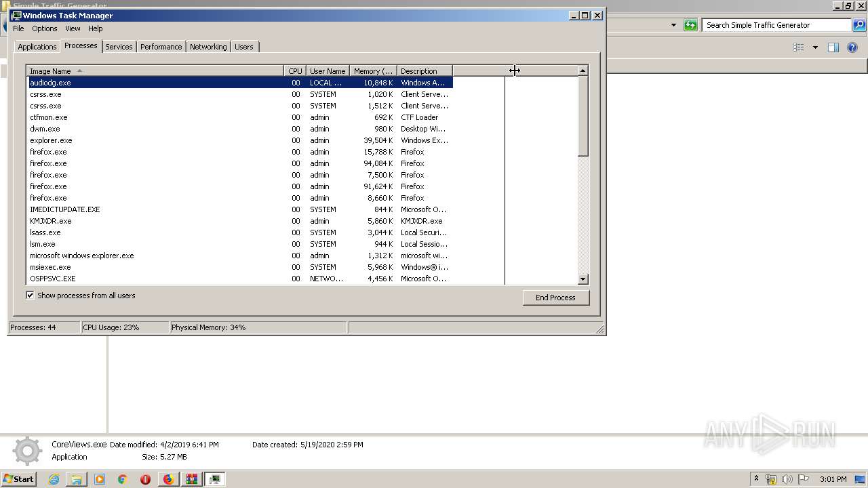Change the explorer view icon
Viewport: 868px width, 488px height.
click(x=799, y=47)
